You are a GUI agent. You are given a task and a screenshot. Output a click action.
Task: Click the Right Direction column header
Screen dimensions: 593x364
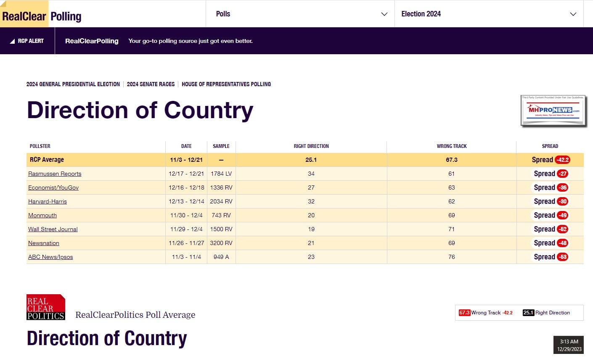click(x=311, y=146)
